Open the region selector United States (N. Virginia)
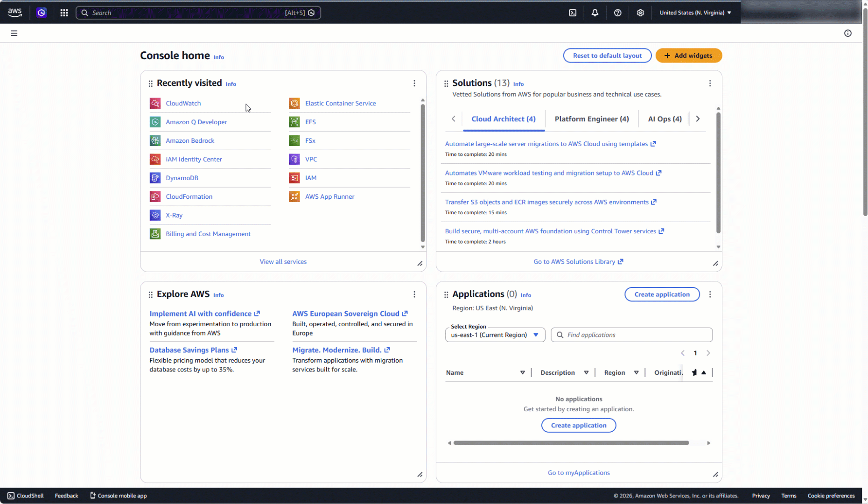This screenshot has width=868, height=504. (x=695, y=13)
